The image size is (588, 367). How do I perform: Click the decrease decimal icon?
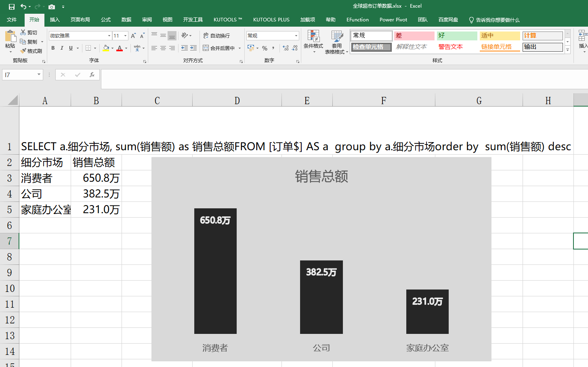pos(295,48)
